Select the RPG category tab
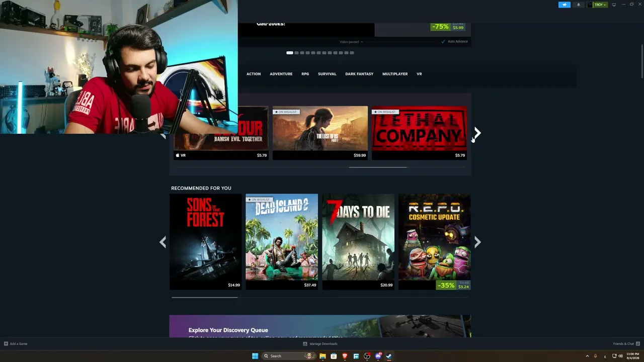Viewport: 644px width, 362px height. point(305,74)
